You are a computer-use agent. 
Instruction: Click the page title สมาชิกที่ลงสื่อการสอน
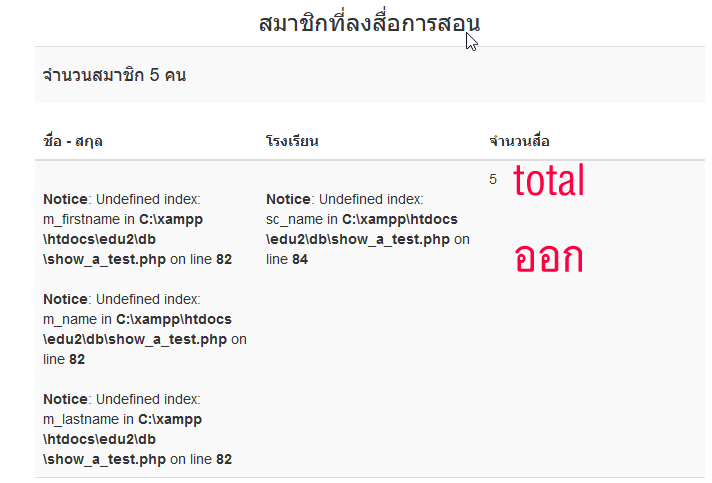(x=369, y=23)
